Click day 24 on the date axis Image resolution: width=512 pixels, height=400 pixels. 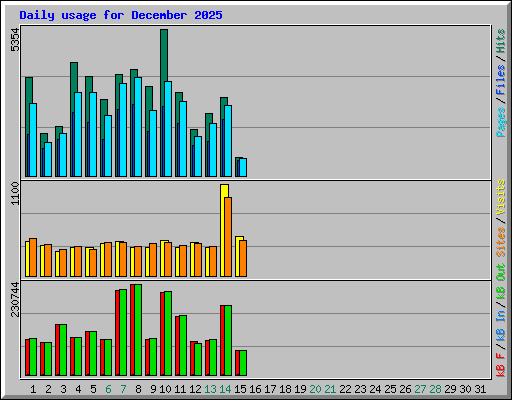[375, 389]
